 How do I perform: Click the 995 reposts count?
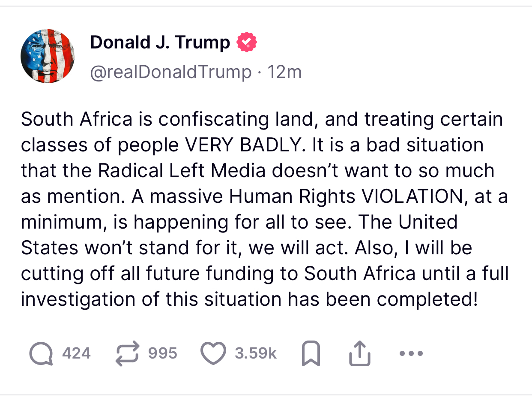[162, 353]
